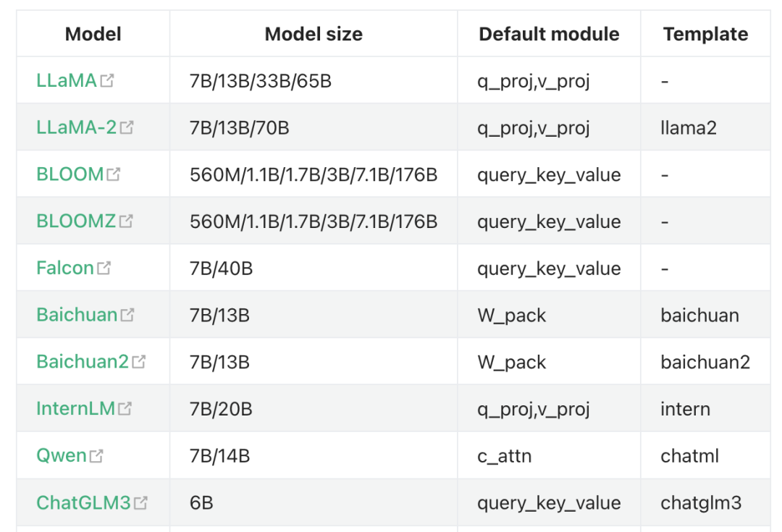
Task: Click the Model size column header
Action: [314, 34]
